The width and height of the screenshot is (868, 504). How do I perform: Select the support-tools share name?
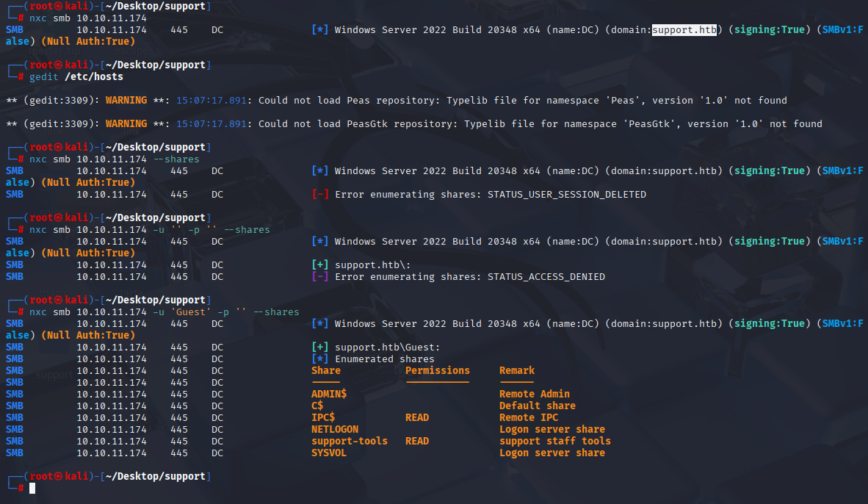[x=350, y=441]
